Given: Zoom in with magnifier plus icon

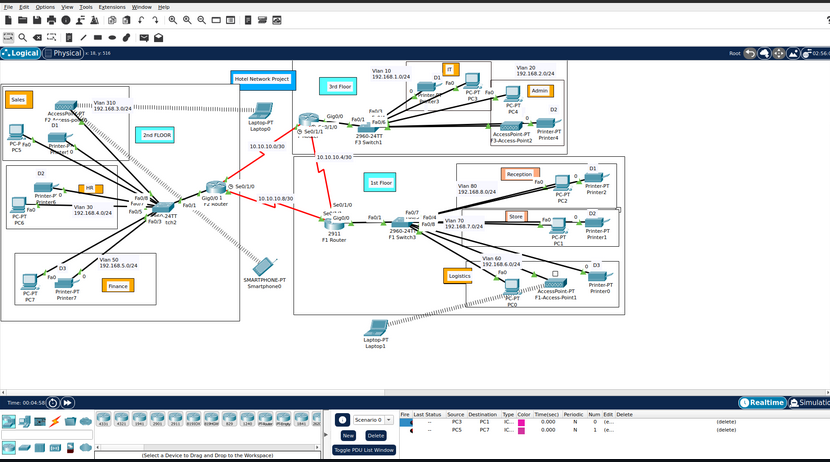Looking at the screenshot, I should click(x=173, y=20).
